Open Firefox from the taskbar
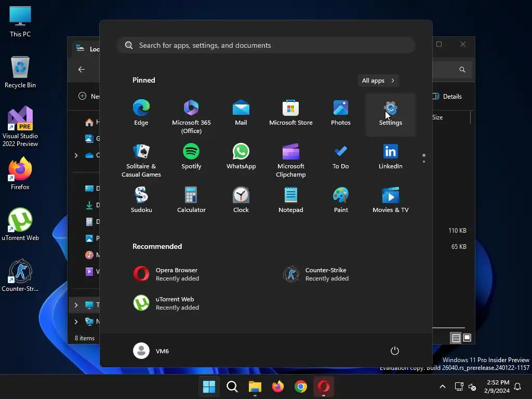 (x=278, y=387)
